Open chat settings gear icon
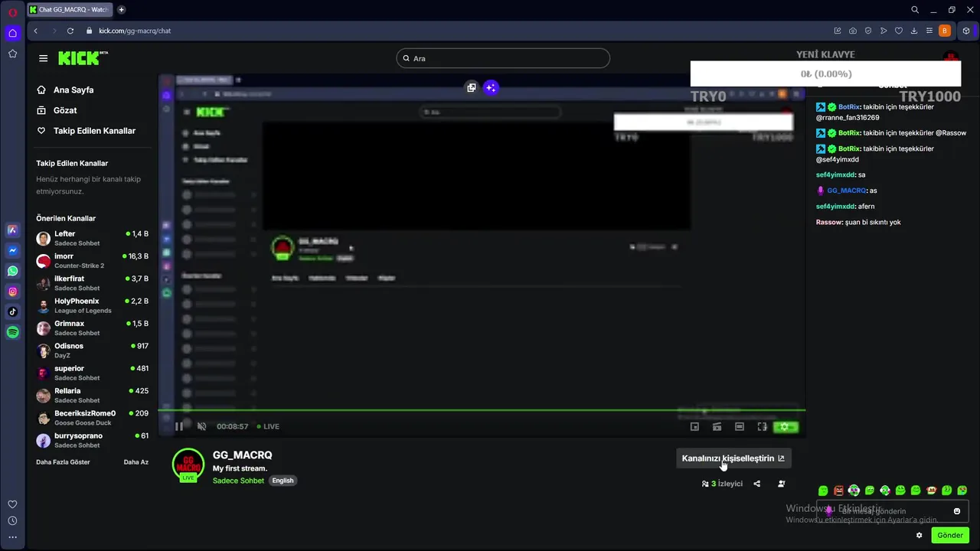Viewport: 980px width, 551px height. coord(920,535)
